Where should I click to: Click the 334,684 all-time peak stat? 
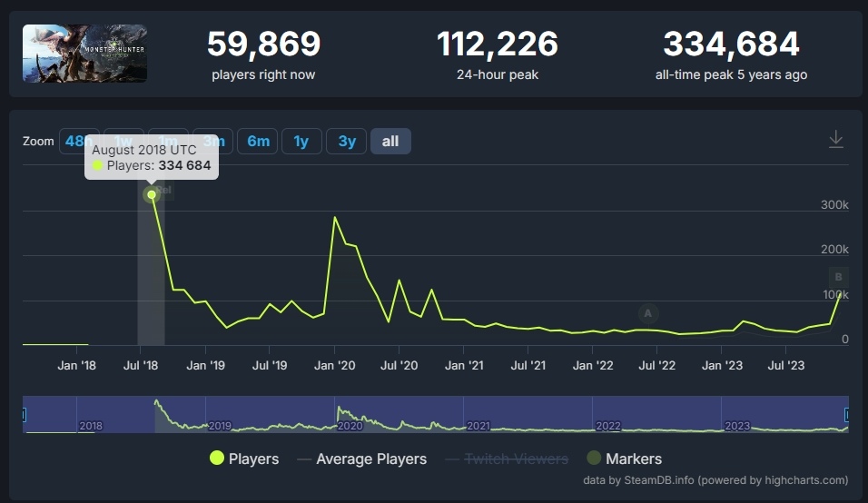point(731,44)
